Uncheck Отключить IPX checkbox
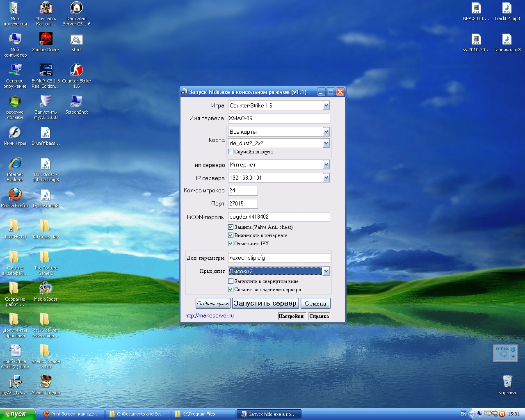Image resolution: width=525 pixels, height=420 pixels. [231, 244]
